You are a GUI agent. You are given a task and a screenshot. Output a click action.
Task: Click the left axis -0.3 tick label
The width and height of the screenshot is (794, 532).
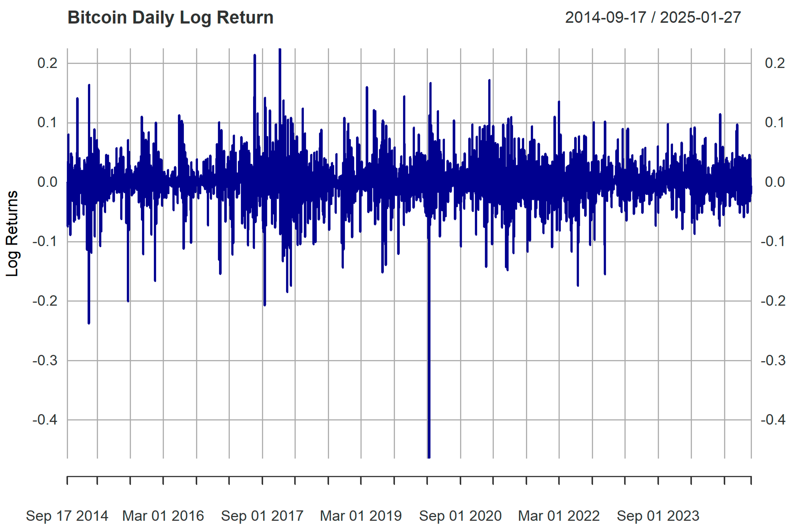pos(45,360)
